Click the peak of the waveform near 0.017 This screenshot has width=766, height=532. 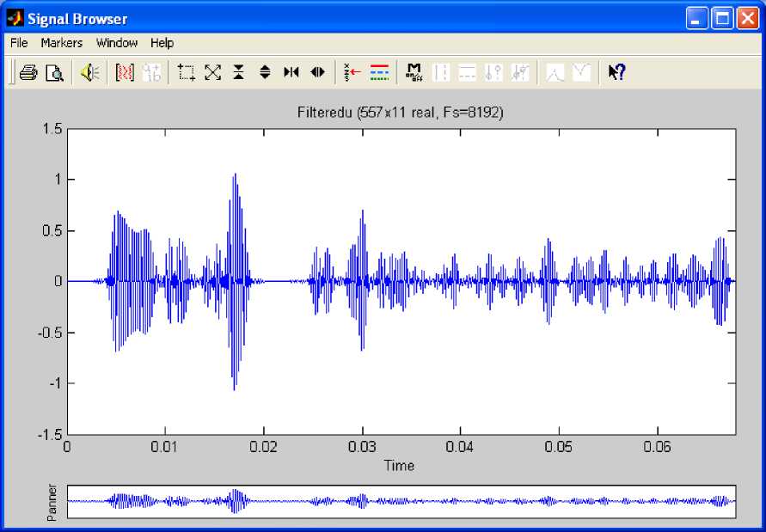(234, 174)
